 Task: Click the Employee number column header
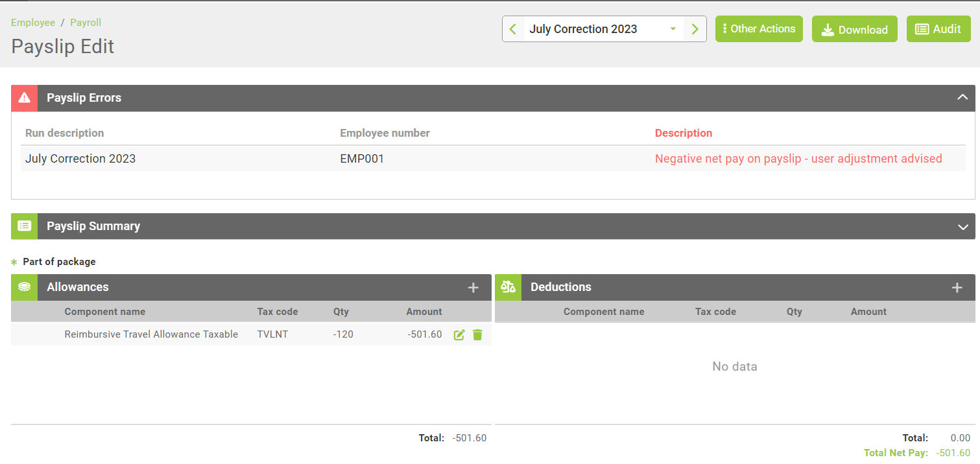[x=385, y=133]
